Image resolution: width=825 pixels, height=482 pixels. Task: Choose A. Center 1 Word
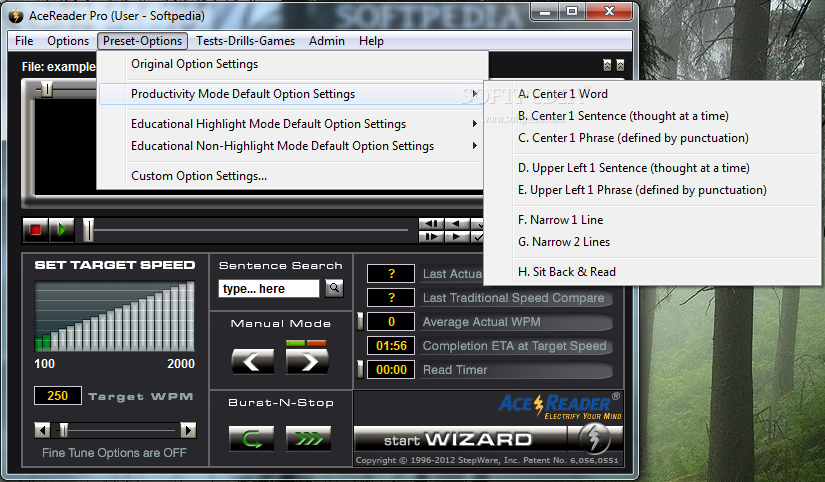tap(652, 94)
